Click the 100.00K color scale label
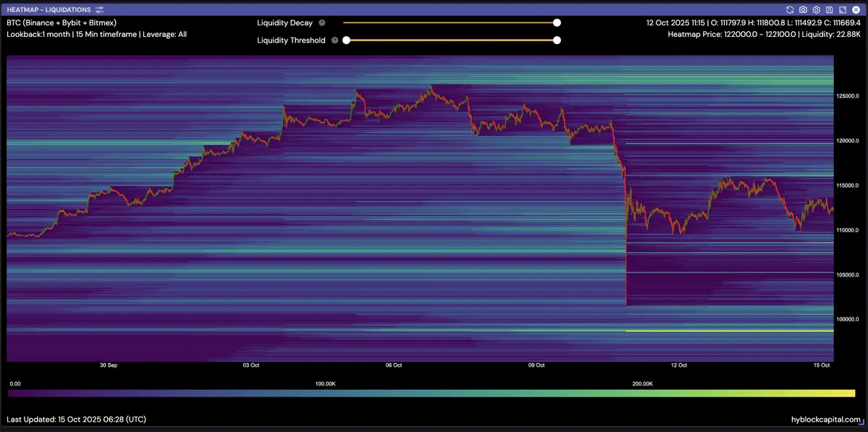 (x=326, y=384)
